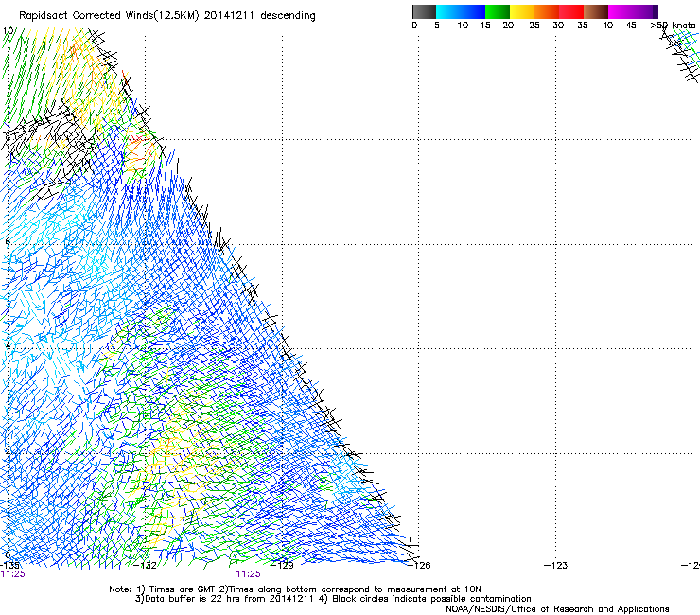Click the latitude 6 axis label
Image resolution: width=700 pixels, height=615 pixels.
click(8, 241)
